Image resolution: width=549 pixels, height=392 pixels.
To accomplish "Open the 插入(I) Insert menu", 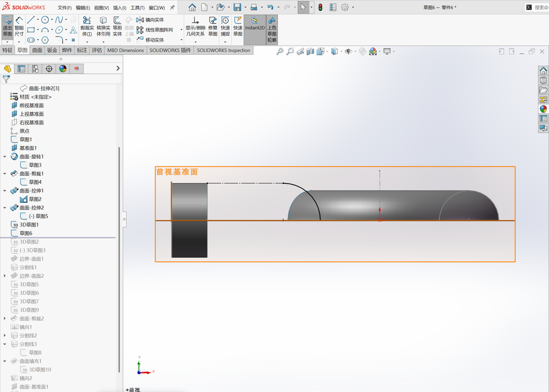I will (120, 8).
